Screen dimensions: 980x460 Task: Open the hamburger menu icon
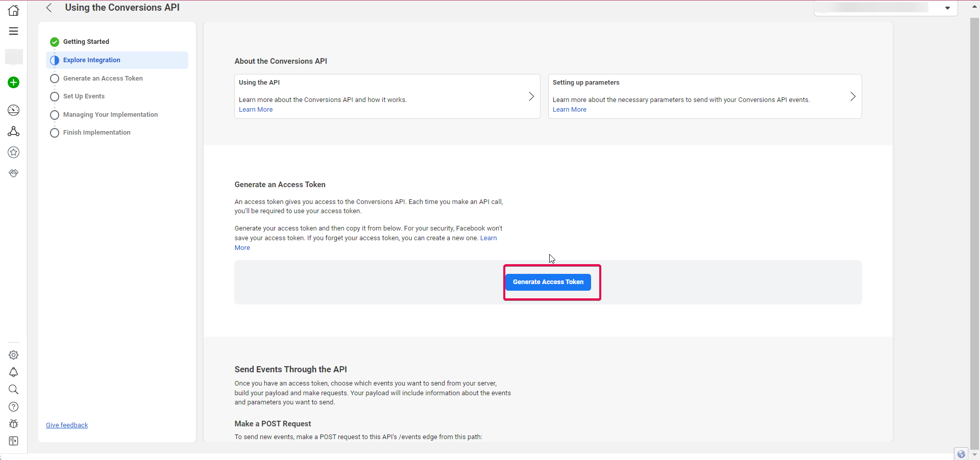(x=14, y=31)
